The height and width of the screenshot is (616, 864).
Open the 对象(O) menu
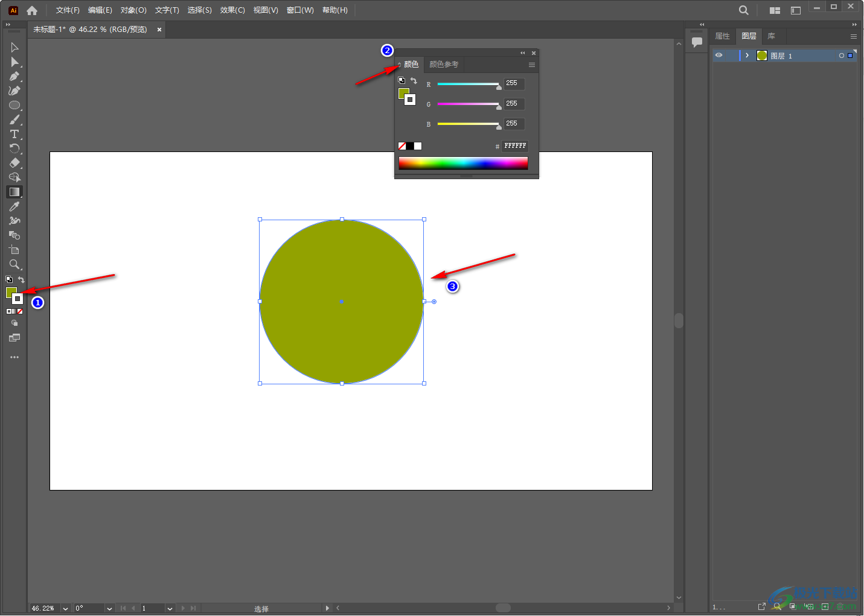tap(133, 10)
